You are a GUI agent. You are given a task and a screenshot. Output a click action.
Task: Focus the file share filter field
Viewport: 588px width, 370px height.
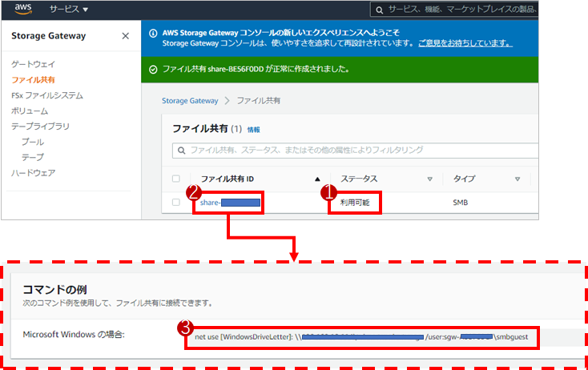(x=355, y=151)
